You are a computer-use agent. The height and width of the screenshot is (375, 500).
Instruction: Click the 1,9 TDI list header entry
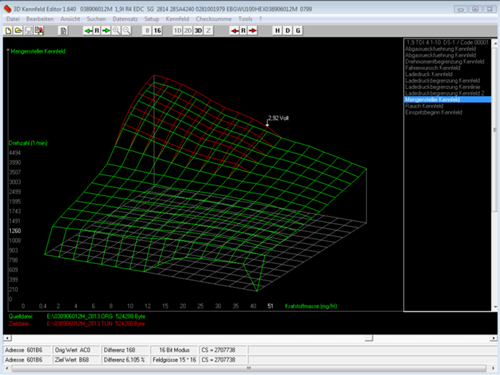447,43
